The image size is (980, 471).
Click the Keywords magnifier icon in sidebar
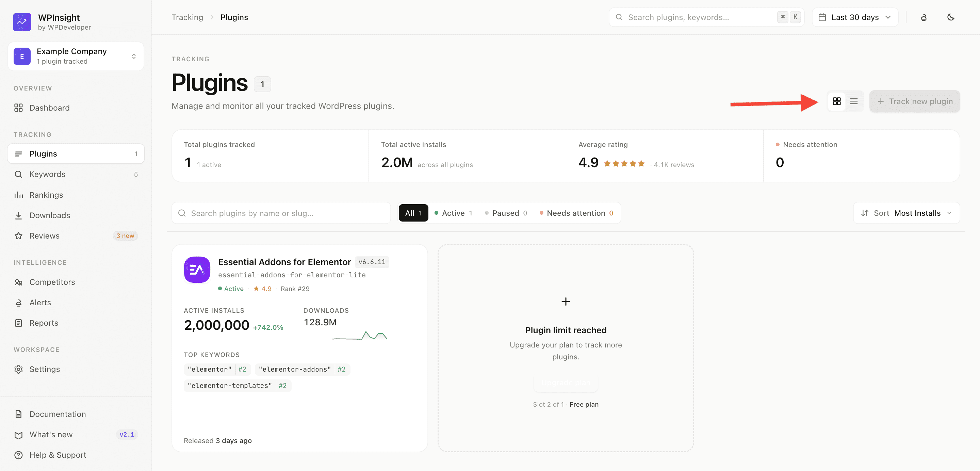click(x=18, y=174)
